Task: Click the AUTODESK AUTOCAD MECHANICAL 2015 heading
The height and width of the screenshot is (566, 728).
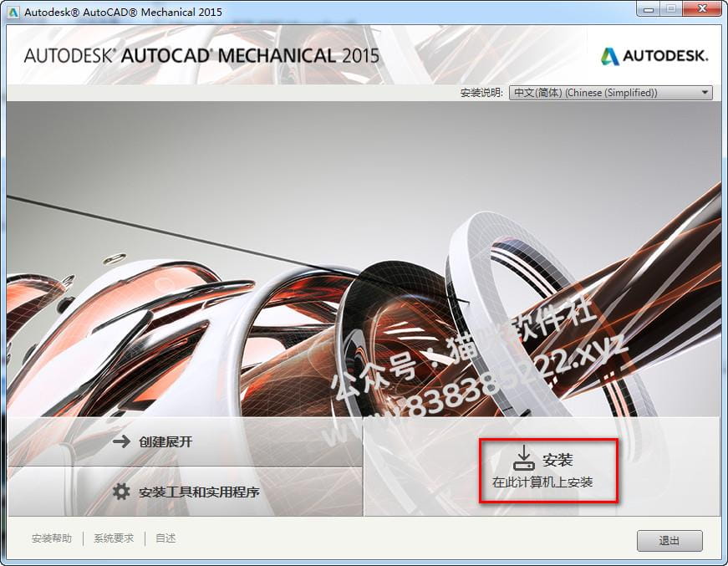Action: pos(201,56)
